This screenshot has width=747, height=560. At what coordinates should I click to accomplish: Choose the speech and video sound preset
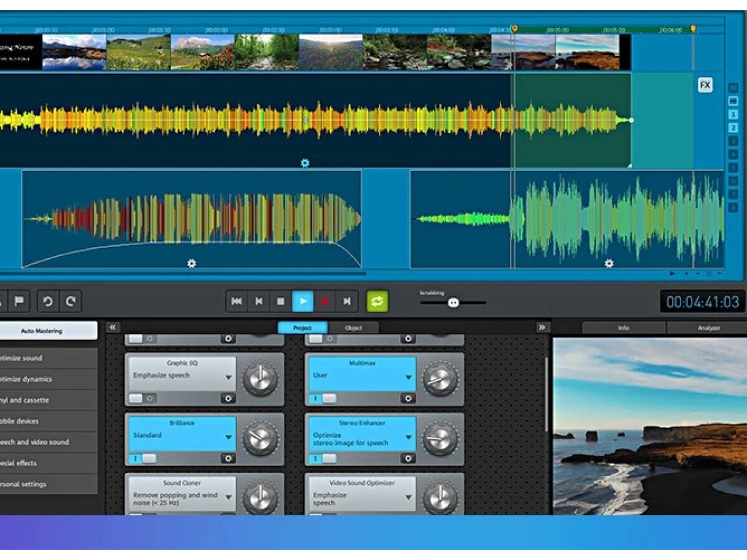[49, 442]
